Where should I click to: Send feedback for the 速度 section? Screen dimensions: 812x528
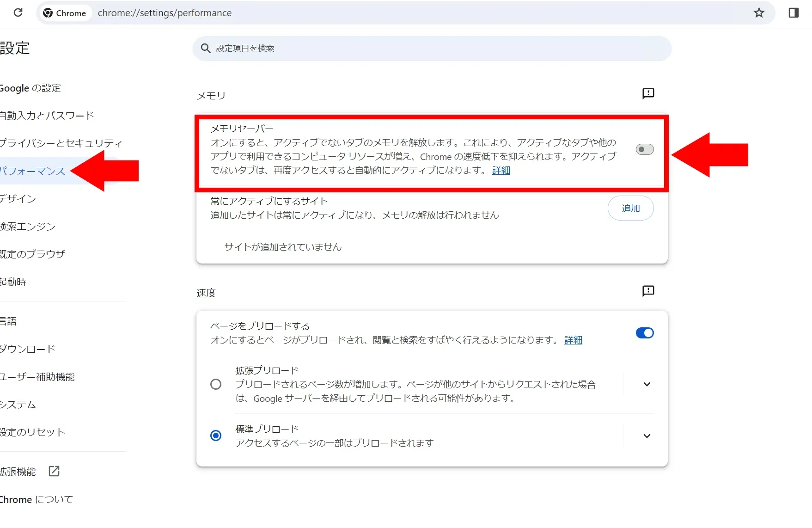648,291
